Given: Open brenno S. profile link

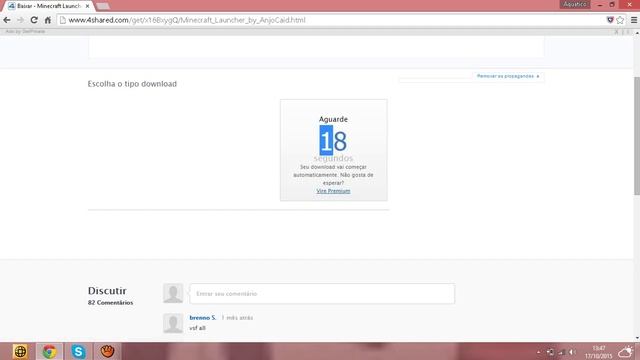Looking at the screenshot, I should click(x=203, y=318).
